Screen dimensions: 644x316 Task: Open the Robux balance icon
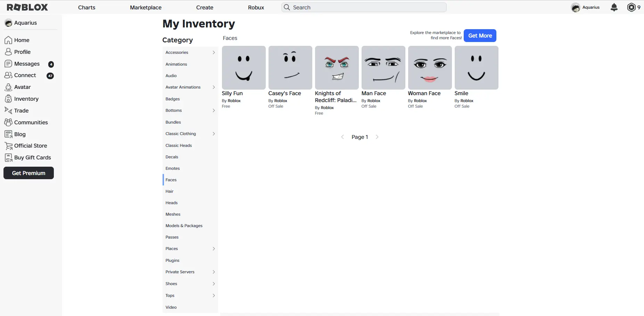click(x=631, y=7)
